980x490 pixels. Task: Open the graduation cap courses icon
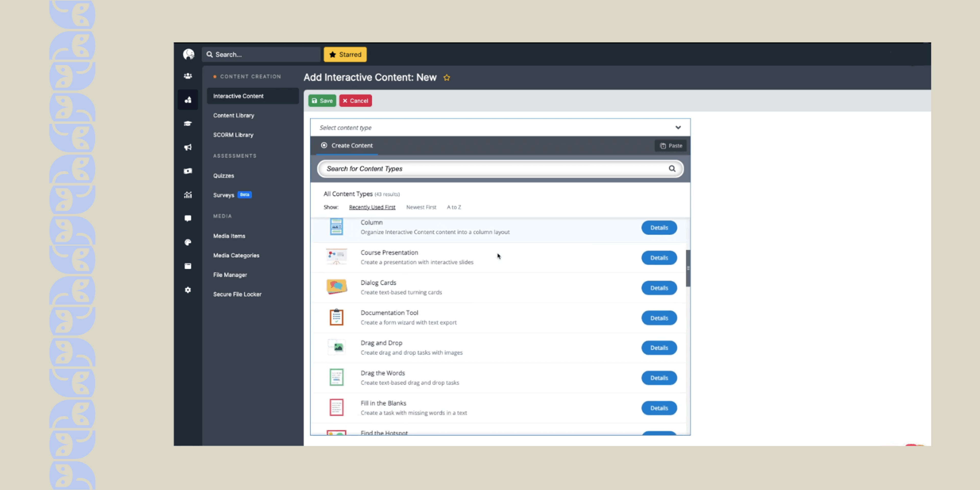[x=188, y=123]
